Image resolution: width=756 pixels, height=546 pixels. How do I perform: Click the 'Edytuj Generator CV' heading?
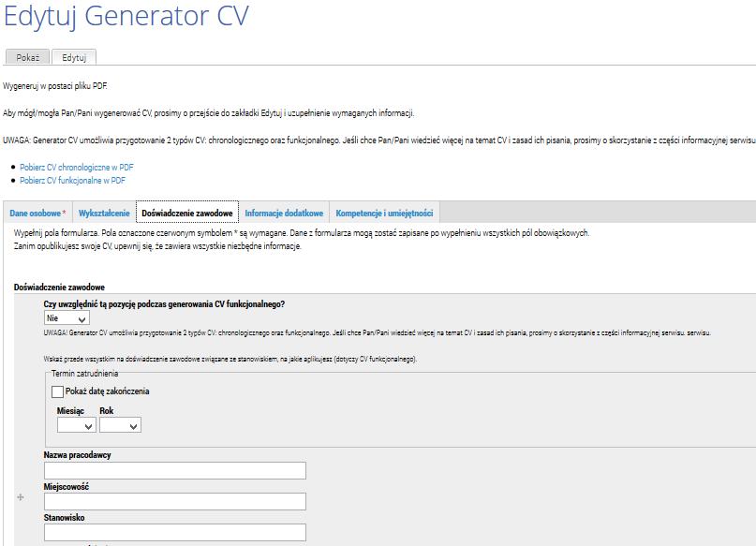(x=126, y=16)
